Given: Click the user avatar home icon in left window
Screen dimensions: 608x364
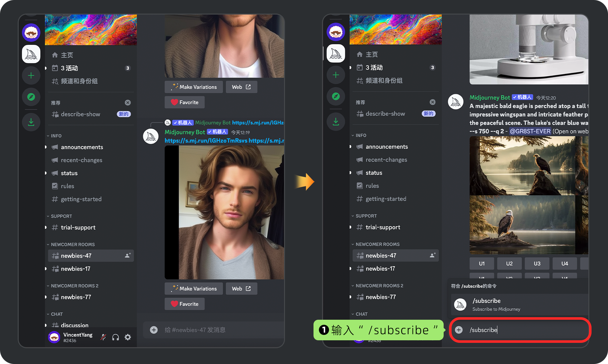Looking at the screenshot, I should 31,32.
